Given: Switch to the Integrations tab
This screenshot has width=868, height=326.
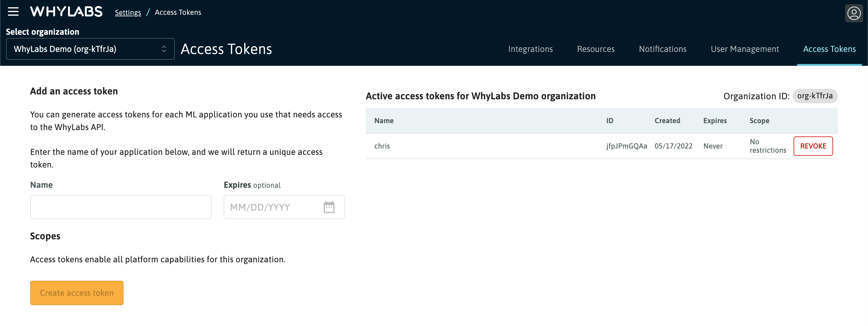Looking at the screenshot, I should pos(530,49).
